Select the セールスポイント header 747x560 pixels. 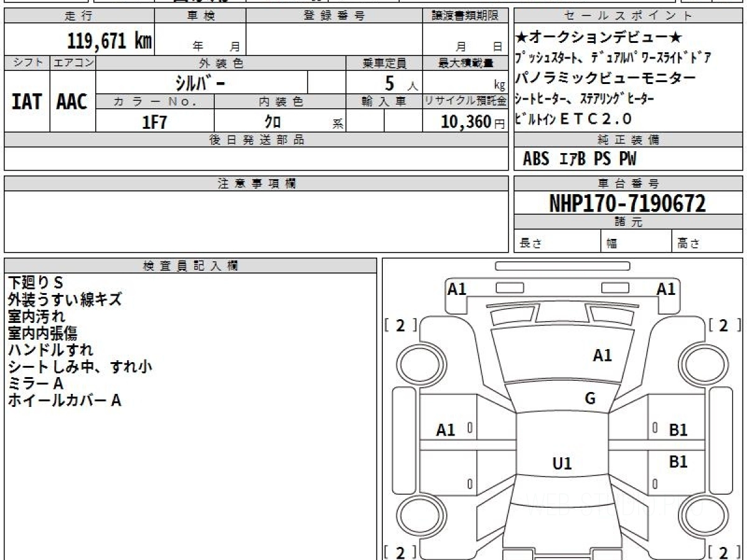coord(629,16)
